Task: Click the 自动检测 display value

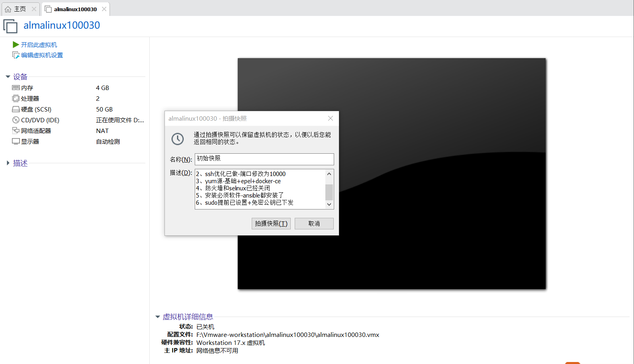Action: point(108,142)
